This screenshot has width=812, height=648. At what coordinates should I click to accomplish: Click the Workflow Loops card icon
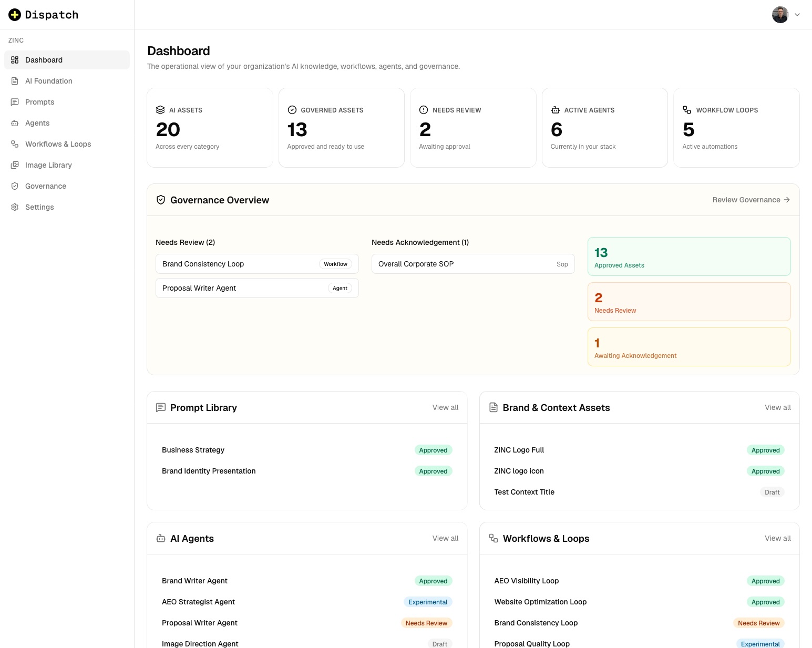click(x=687, y=110)
